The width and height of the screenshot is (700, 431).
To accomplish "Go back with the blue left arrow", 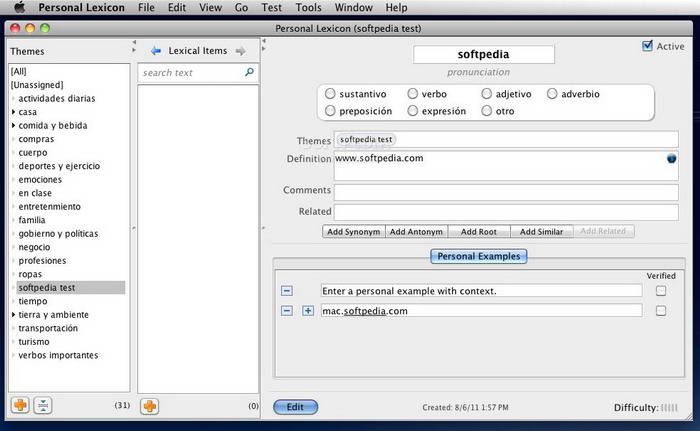I will coord(156,51).
